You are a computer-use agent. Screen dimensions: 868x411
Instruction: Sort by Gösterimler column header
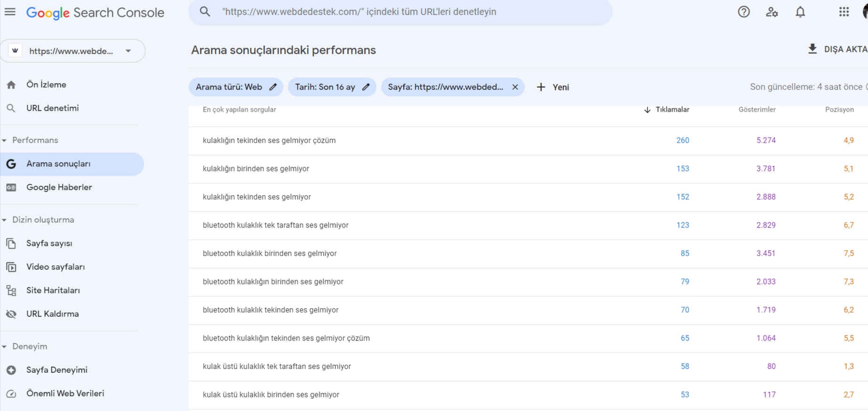coord(757,110)
